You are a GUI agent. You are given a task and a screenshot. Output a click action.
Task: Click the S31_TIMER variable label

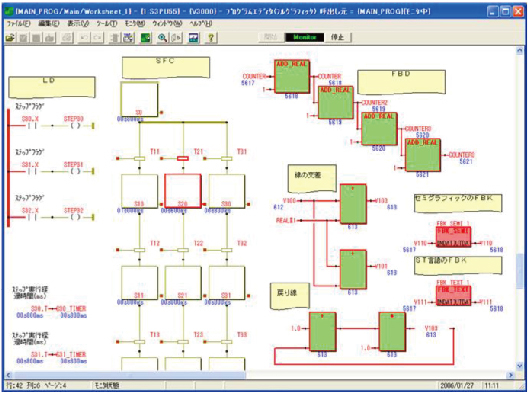(x=71, y=354)
